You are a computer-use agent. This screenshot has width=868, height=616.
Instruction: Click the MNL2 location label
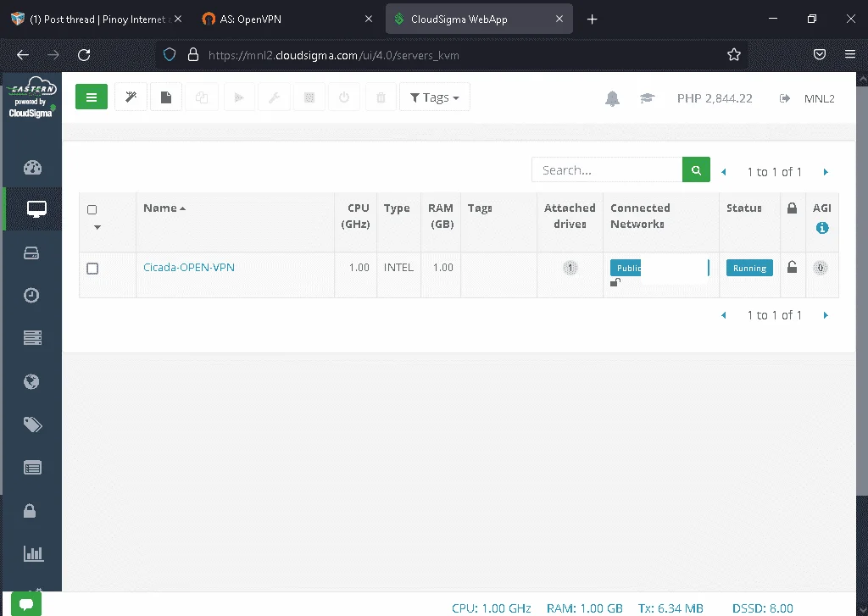point(820,98)
